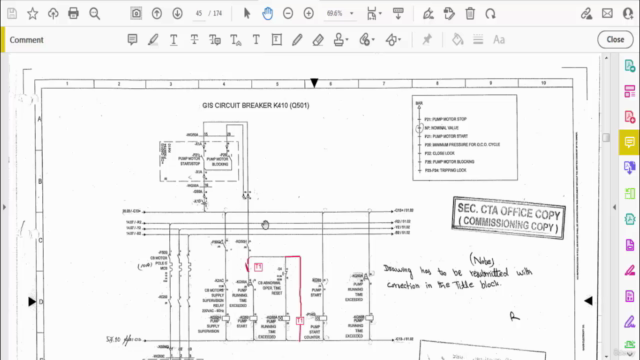Zoom in with the plus button
640x360 pixels.
[x=309, y=13]
